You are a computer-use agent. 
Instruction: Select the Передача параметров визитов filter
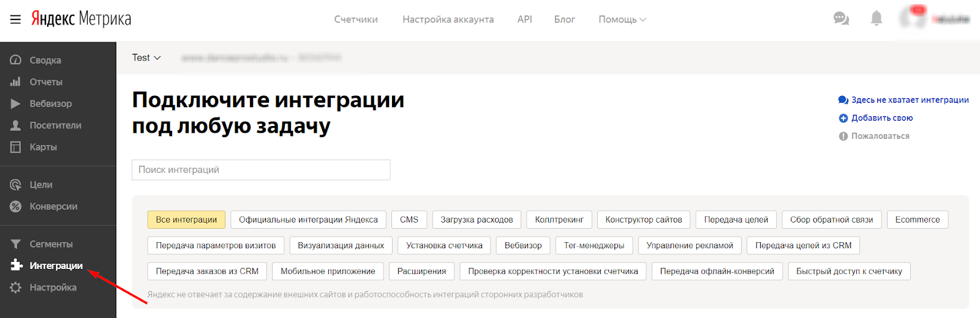click(216, 245)
